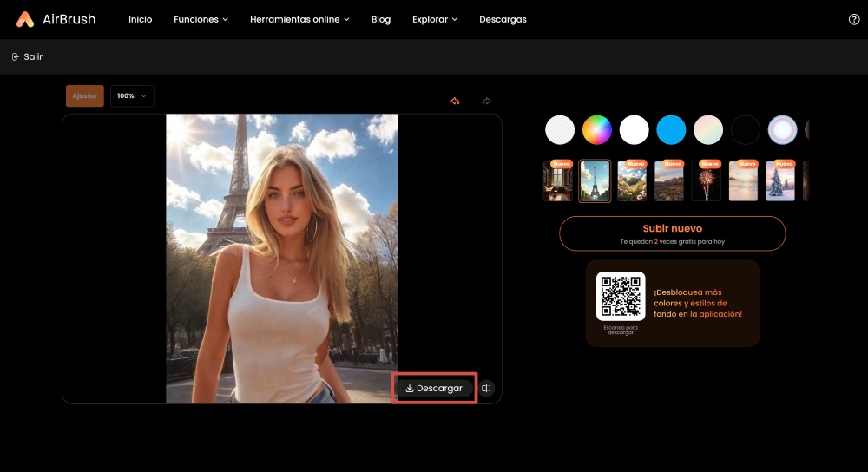Choose the library interior background thumbnail
Viewport: 868px width, 472px height.
pyautogui.click(x=558, y=181)
